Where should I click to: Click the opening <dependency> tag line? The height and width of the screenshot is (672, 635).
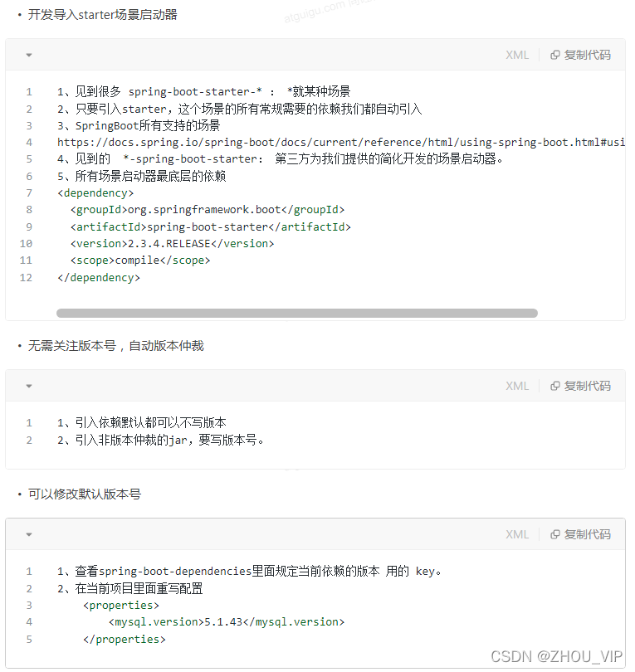coord(95,193)
